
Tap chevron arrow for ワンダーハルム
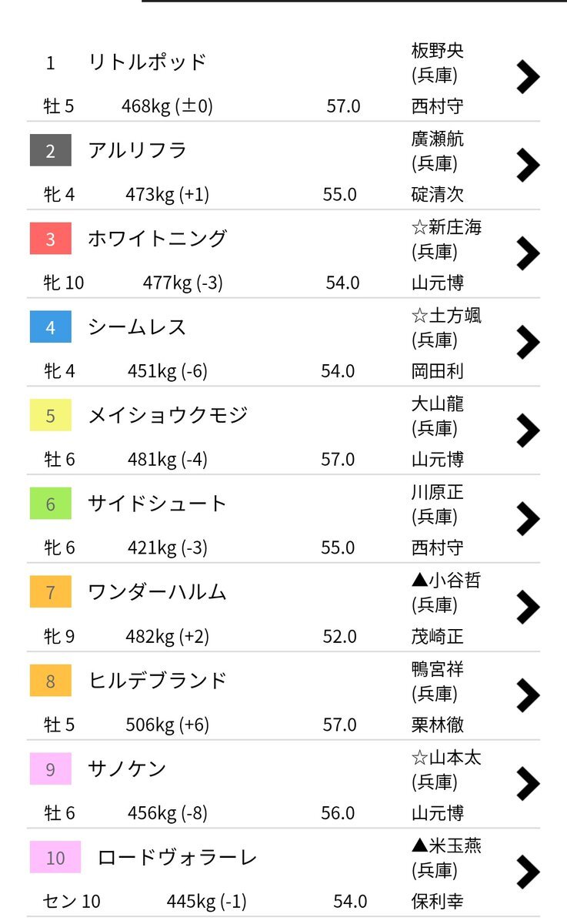coord(528,607)
